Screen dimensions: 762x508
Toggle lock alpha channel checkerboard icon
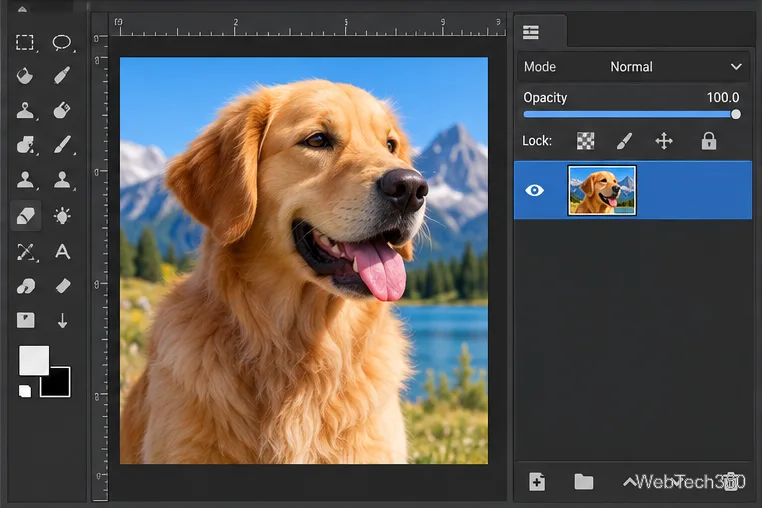point(585,141)
